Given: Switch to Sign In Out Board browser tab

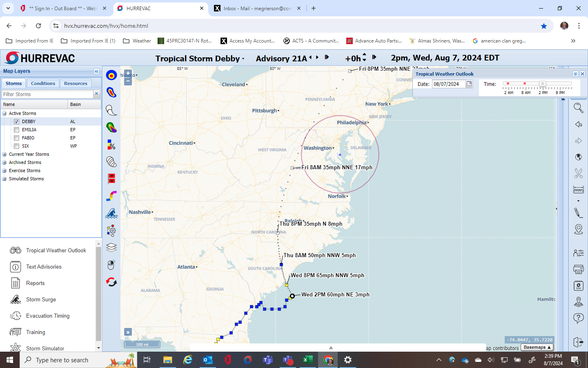Looking at the screenshot, I should [x=63, y=8].
